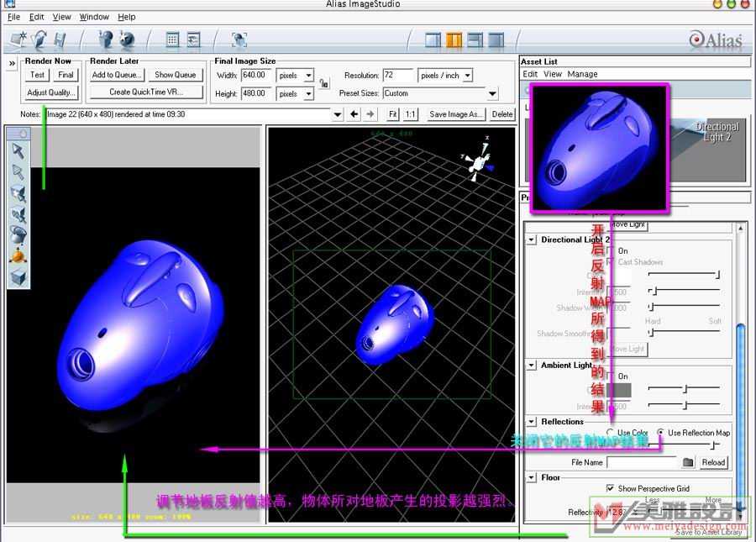
Task: Collapse the Reflections section
Action: click(x=532, y=422)
